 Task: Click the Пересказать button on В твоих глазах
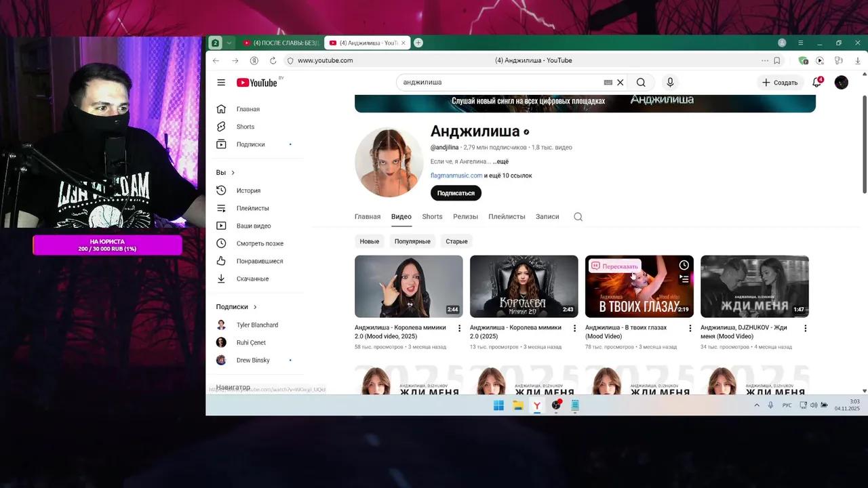(615, 266)
